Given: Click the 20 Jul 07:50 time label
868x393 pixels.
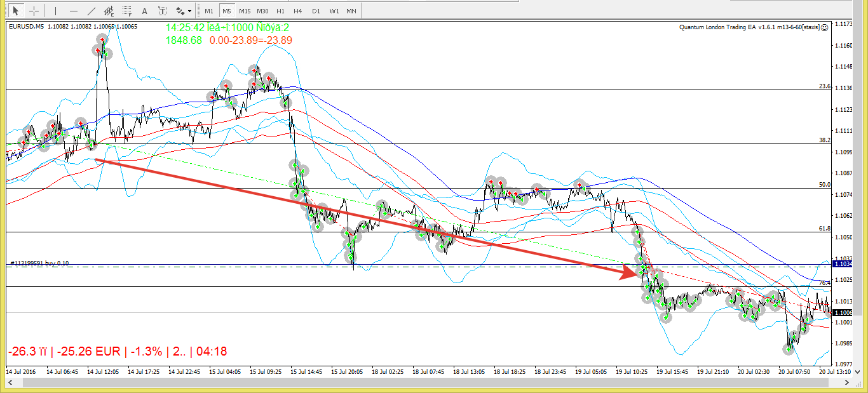Looking at the screenshot, I should 794,371.
